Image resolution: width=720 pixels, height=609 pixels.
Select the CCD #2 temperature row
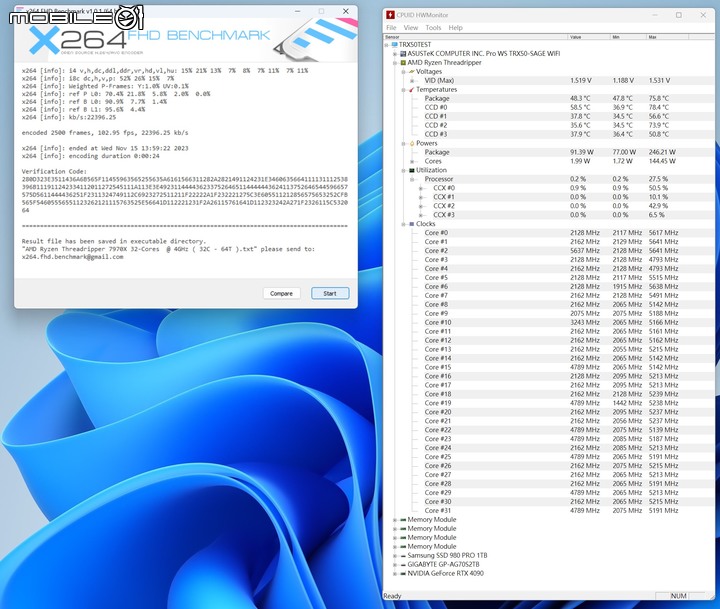(x=549, y=125)
